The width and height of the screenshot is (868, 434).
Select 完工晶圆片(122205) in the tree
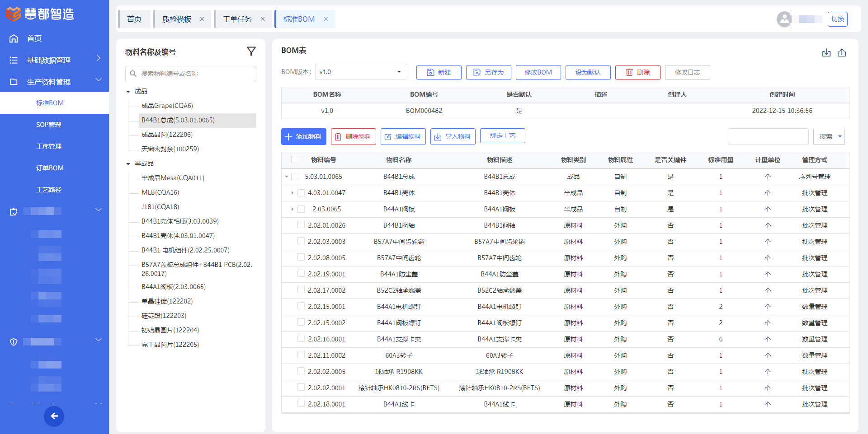click(170, 345)
